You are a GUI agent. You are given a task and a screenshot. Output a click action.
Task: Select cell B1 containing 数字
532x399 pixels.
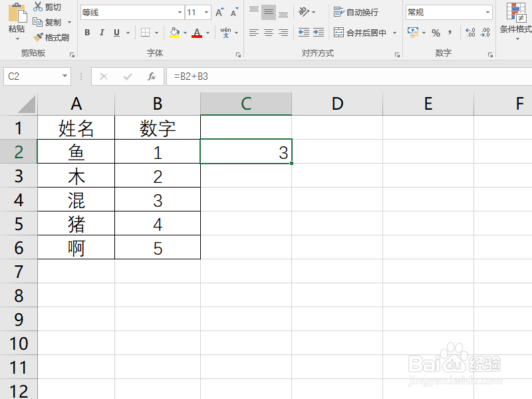pos(158,128)
